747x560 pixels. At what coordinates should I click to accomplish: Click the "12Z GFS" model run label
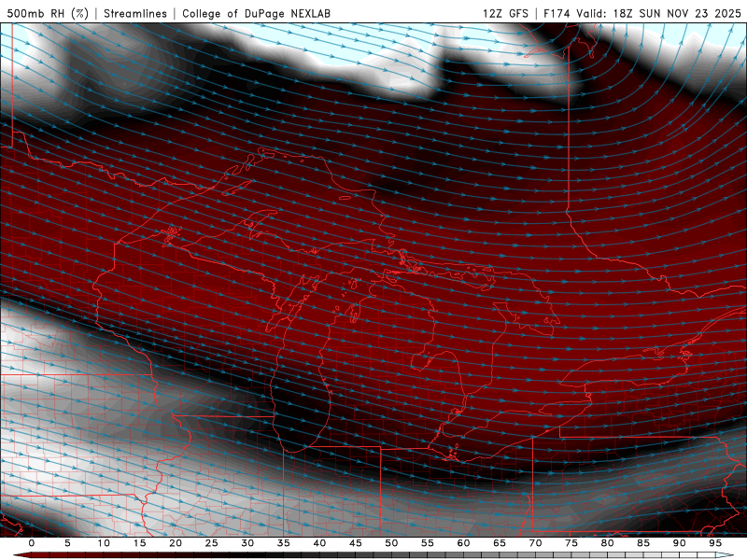(x=505, y=13)
